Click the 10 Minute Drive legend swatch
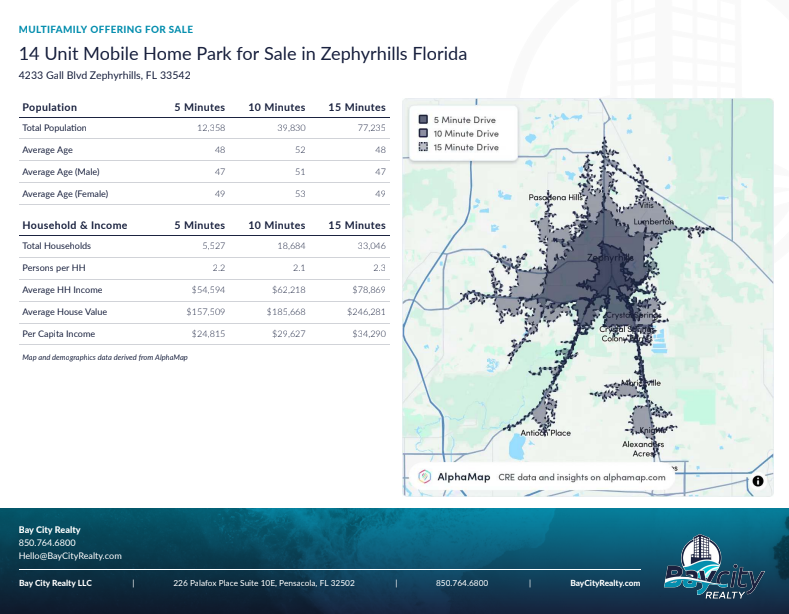Image resolution: width=789 pixels, height=614 pixels. (423, 133)
